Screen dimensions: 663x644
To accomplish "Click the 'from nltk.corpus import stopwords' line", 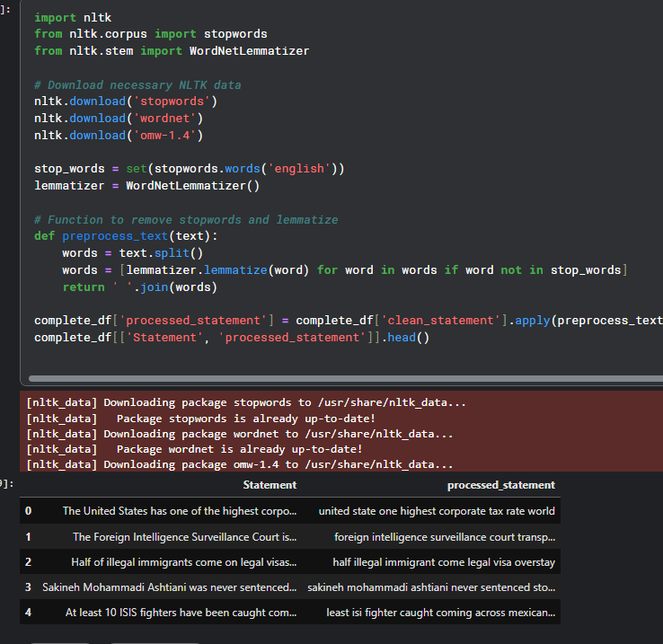I will (151, 34).
